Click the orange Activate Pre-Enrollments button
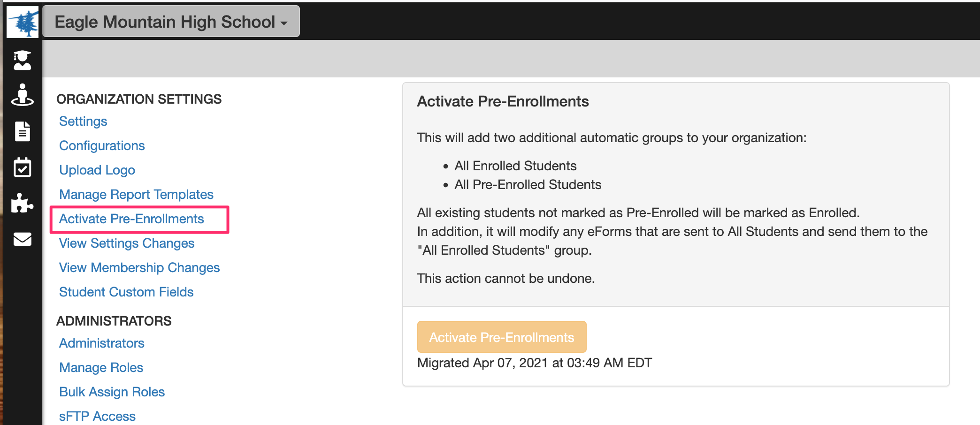 (x=502, y=337)
